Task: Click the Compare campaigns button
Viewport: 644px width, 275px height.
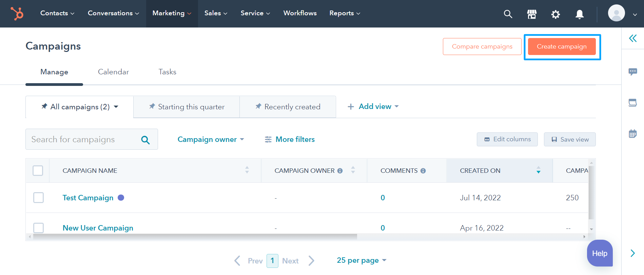Action: (x=482, y=47)
